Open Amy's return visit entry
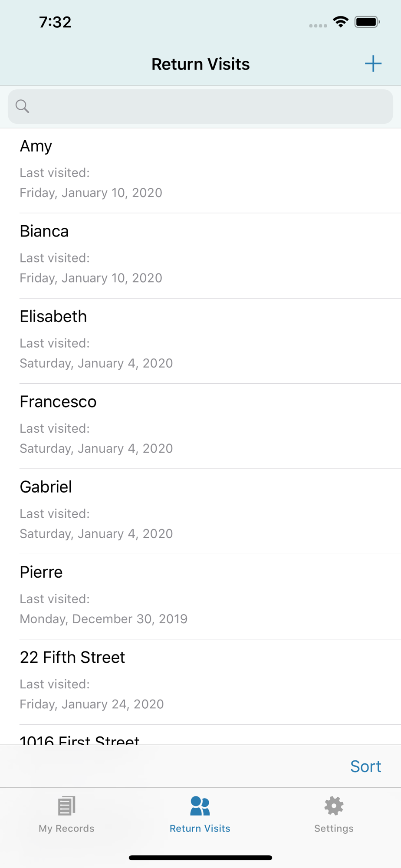Viewport: 401px width, 868px height. pyautogui.click(x=200, y=170)
